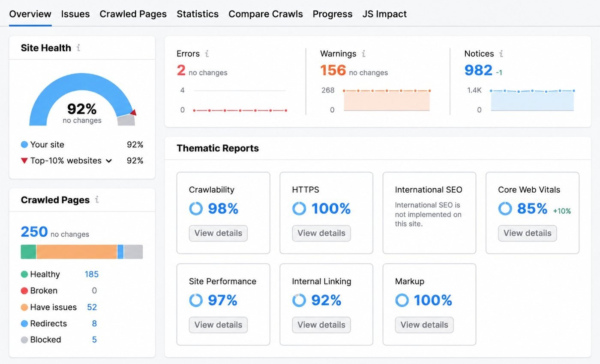
Task: Click the green segment of crawled pages bar
Action: (28, 252)
